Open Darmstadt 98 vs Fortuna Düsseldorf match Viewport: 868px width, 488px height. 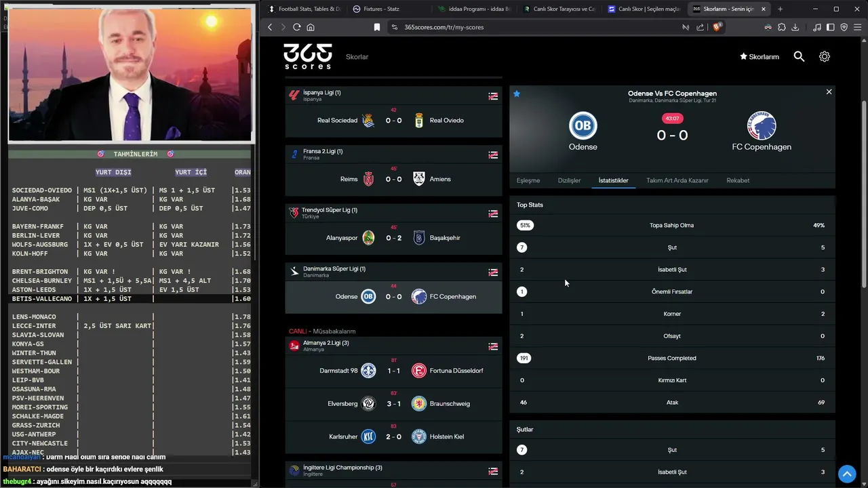(393, 371)
